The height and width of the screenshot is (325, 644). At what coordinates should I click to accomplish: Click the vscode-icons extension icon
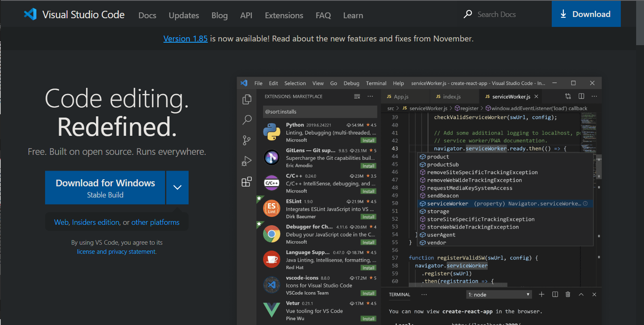click(272, 285)
